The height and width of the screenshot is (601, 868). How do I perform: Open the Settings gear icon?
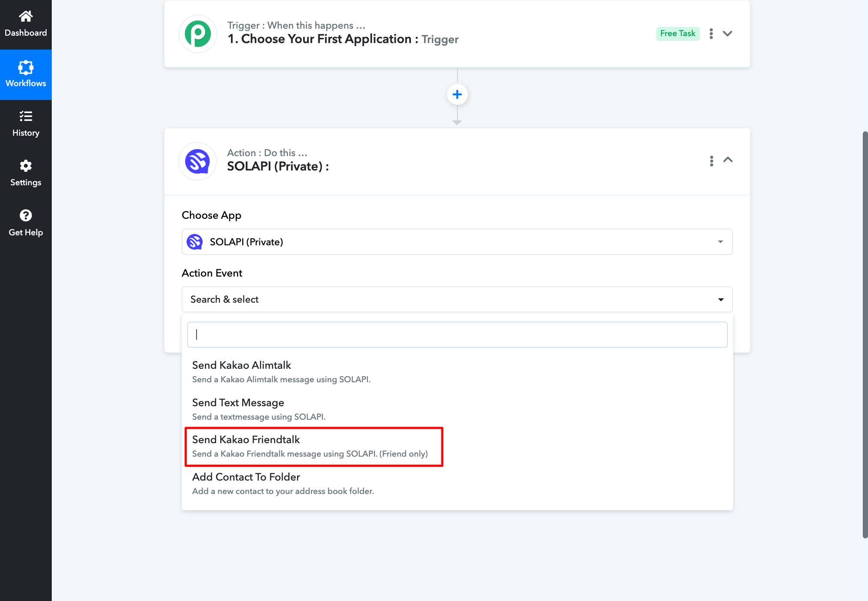pos(26,166)
